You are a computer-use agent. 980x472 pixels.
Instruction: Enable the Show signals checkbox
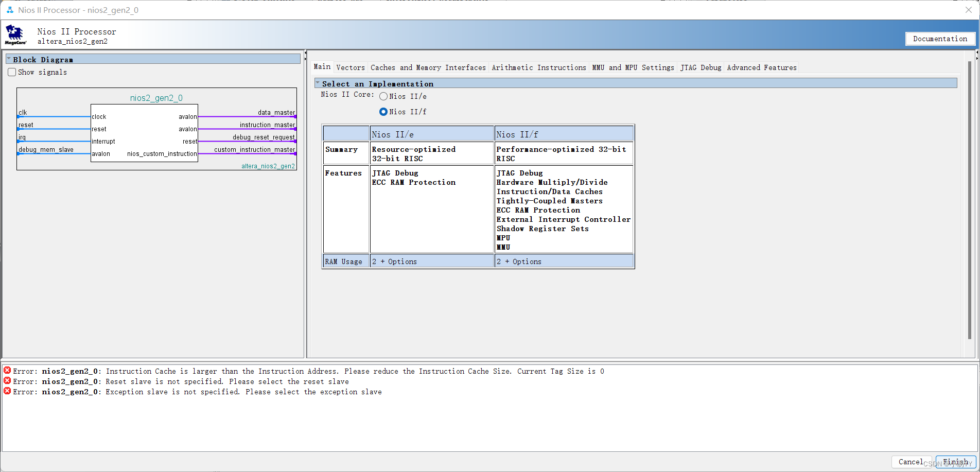[x=12, y=72]
